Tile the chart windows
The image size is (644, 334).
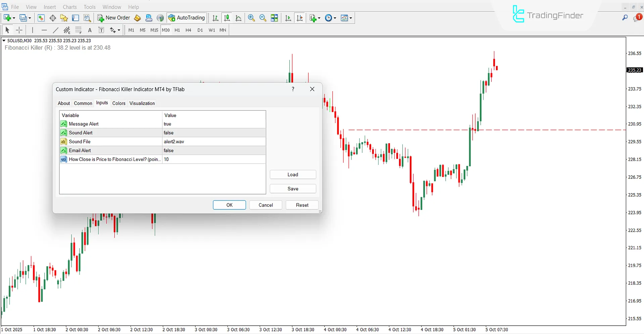click(274, 18)
